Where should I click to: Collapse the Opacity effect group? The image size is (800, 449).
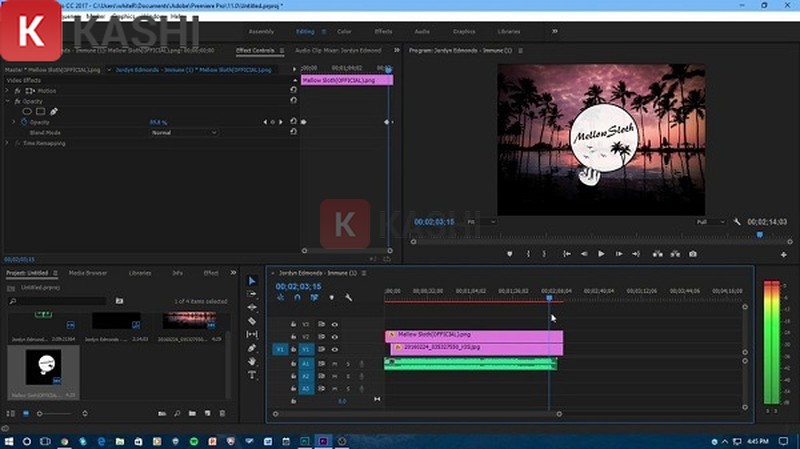click(x=7, y=101)
